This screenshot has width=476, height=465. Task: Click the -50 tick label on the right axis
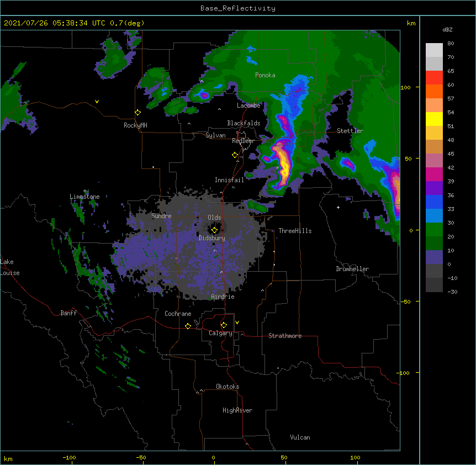tap(405, 302)
